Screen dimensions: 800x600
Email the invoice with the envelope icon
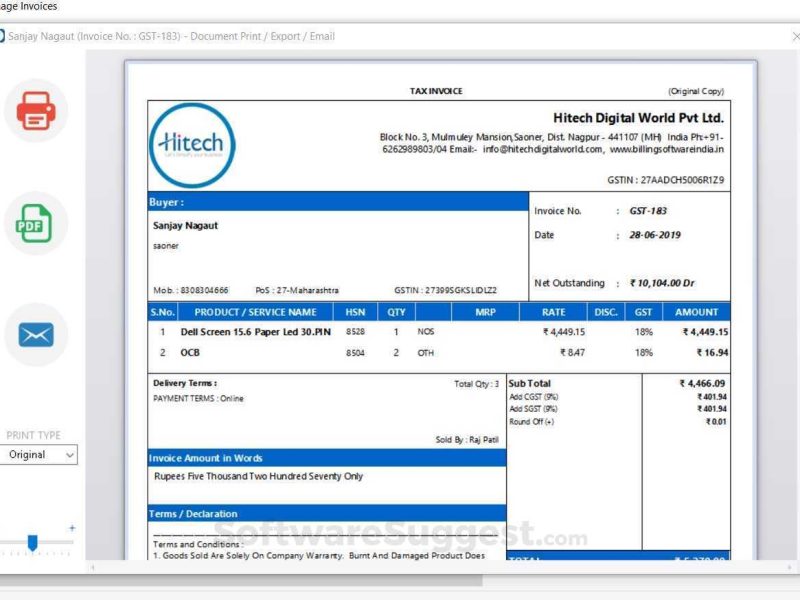pyautogui.click(x=36, y=335)
